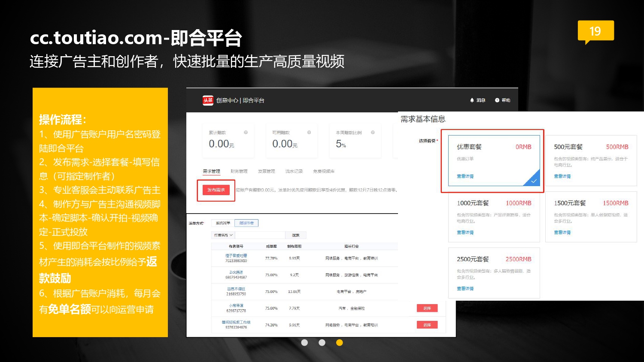Click 查看详情 in 500元套餐 card
The image size is (644, 362).
point(562,176)
